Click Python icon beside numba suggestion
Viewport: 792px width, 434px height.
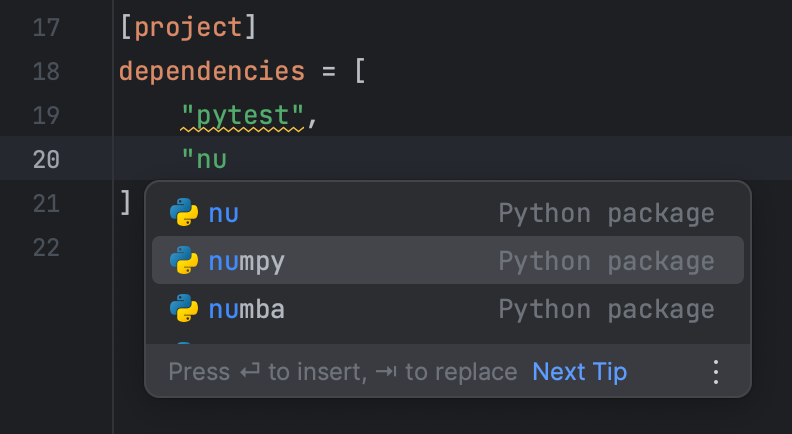184,309
